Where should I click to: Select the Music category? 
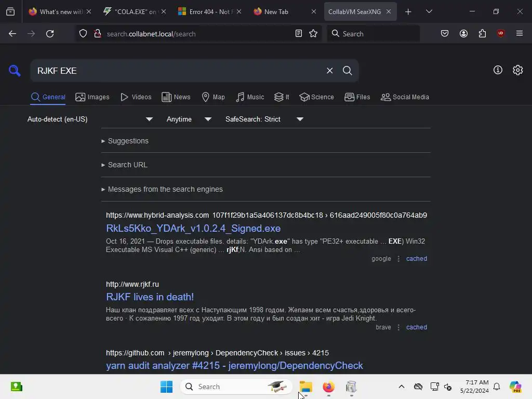(250, 97)
